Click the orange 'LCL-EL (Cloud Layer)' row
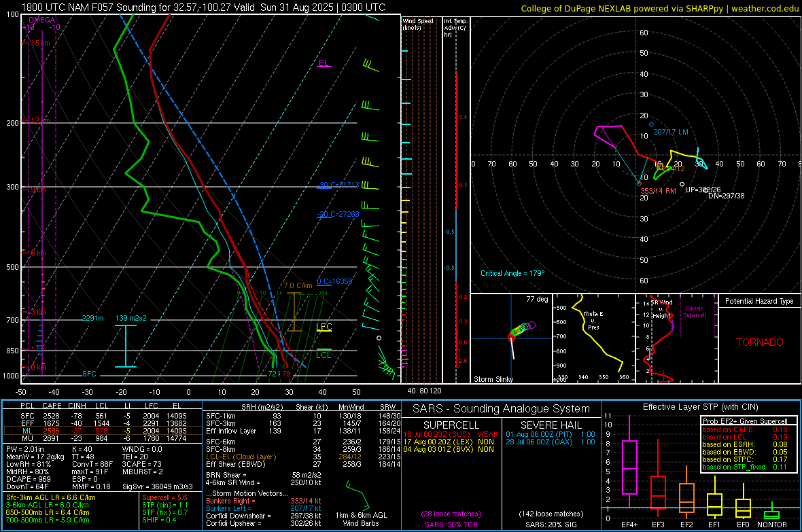802x532 pixels. (x=302, y=457)
